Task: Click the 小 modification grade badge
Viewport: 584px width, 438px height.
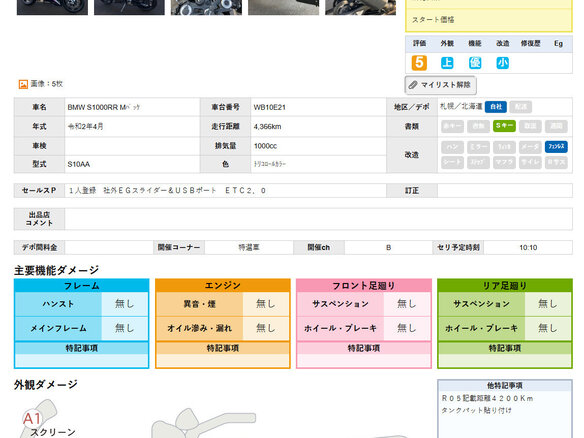Action: tap(502, 63)
